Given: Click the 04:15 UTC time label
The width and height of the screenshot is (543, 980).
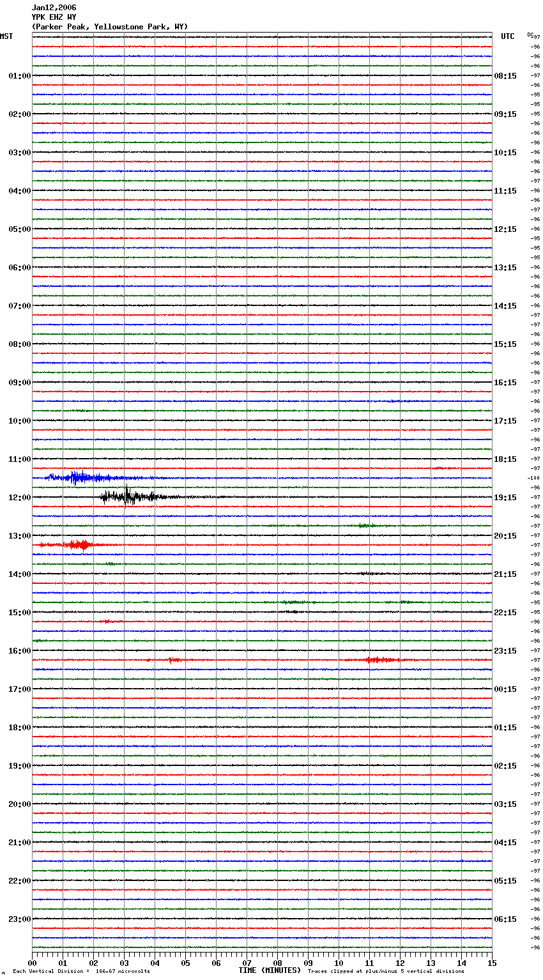Looking at the screenshot, I should [505, 843].
